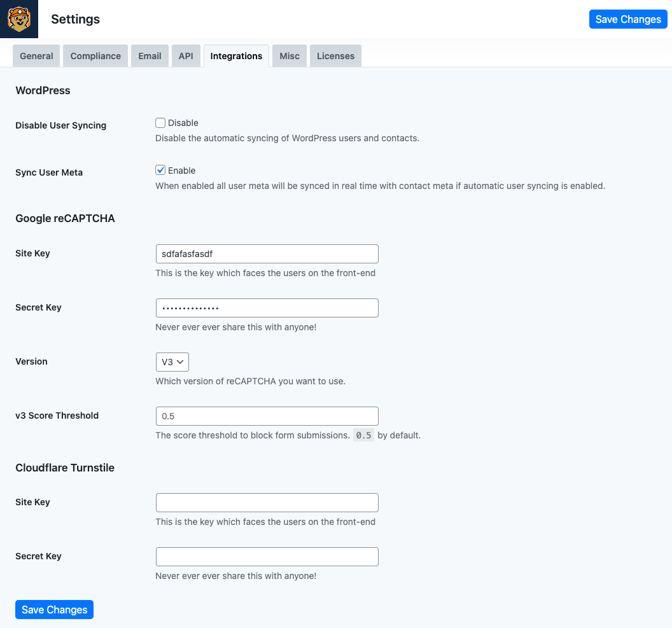The height and width of the screenshot is (628, 672).
Task: Click the '0.5' default value code text
Action: click(x=363, y=435)
